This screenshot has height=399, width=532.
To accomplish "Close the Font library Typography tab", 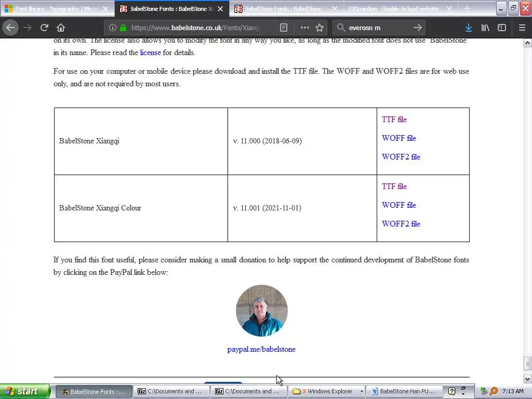I will pos(105,9).
